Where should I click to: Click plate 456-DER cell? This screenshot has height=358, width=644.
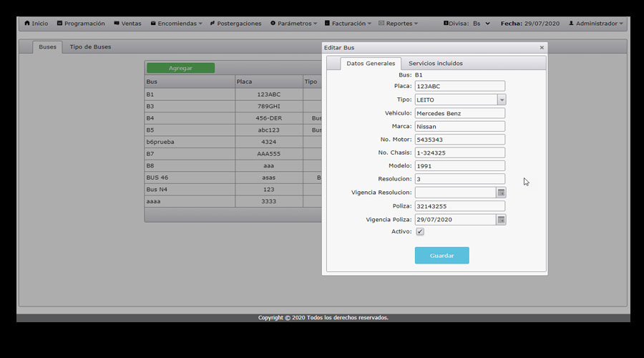(x=269, y=118)
